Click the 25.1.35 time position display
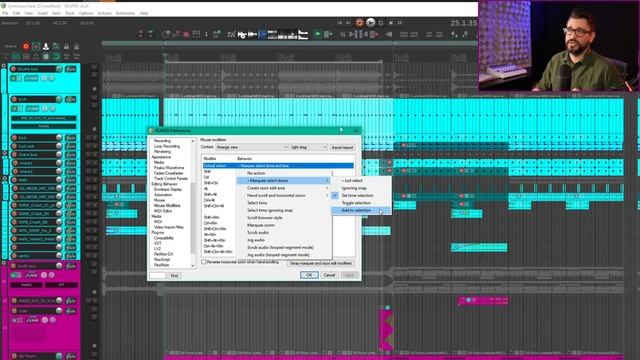 (463, 23)
